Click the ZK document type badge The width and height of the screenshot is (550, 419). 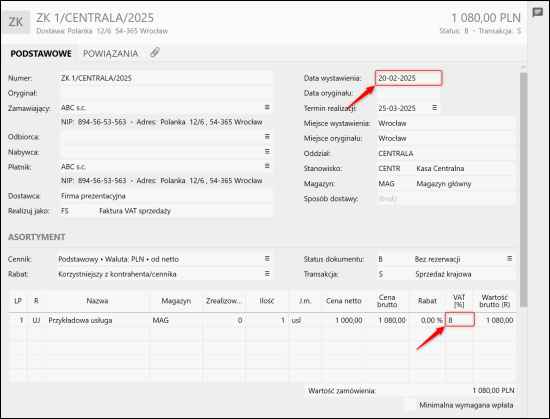point(16,22)
